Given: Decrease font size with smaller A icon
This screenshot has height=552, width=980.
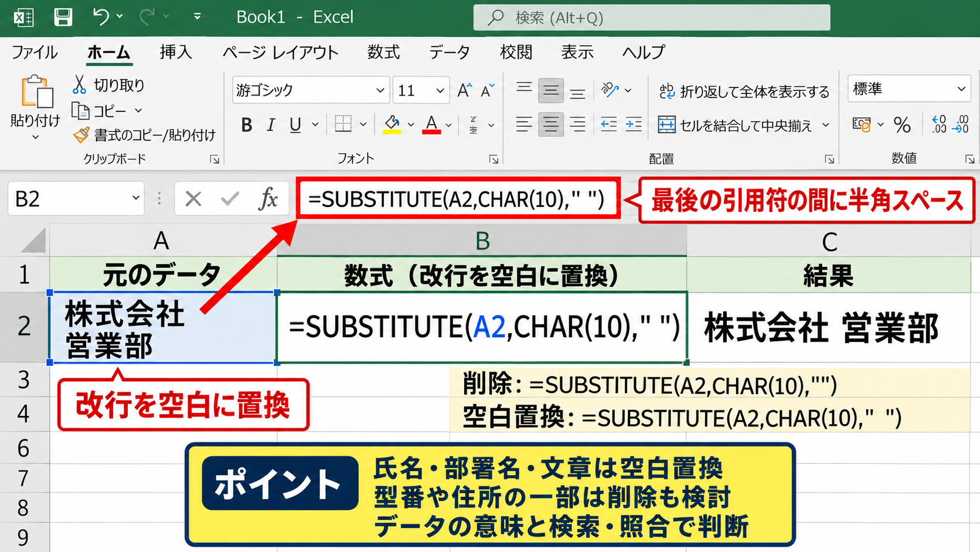Looking at the screenshot, I should [487, 90].
